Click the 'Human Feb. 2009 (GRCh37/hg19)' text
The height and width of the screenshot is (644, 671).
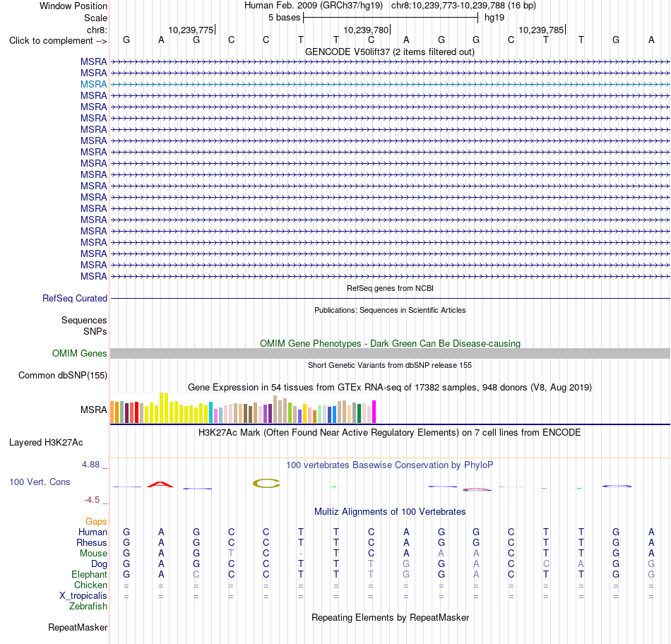coord(313,6)
